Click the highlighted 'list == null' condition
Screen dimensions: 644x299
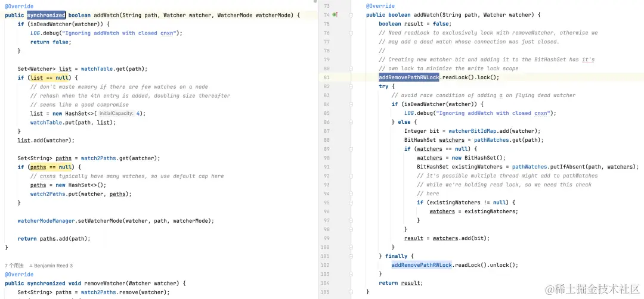pyautogui.click(x=49, y=77)
